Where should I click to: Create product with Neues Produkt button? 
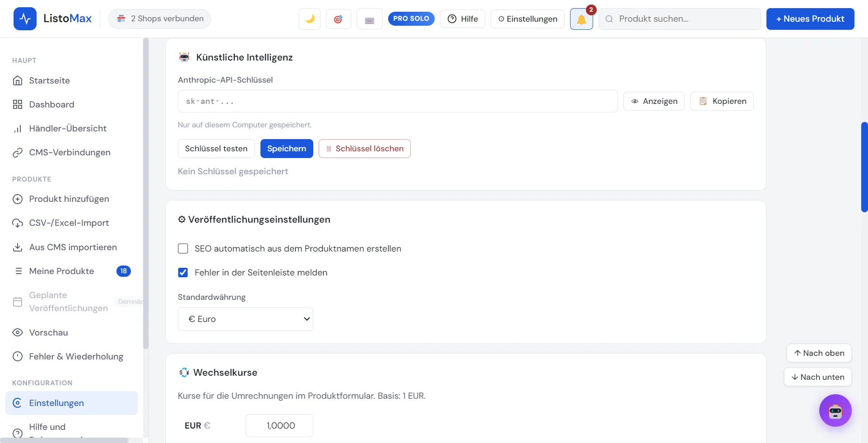(x=810, y=19)
